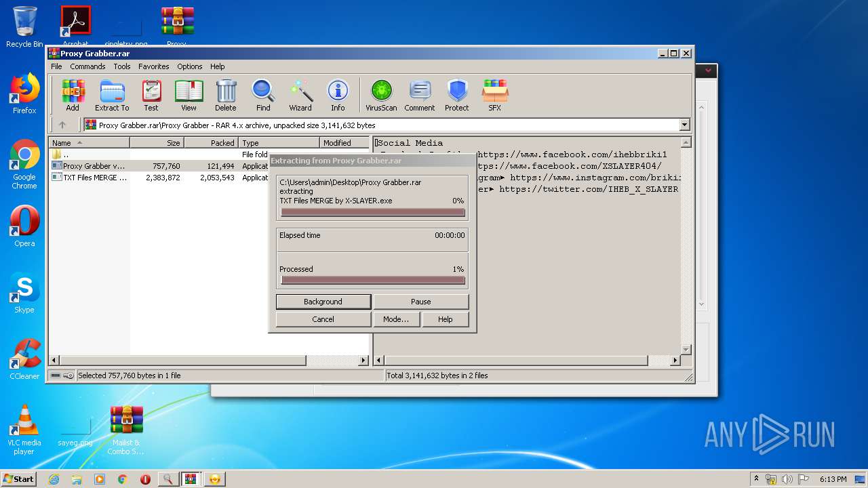Open the File menu
Screen dimensions: 868x488
[x=56, y=66]
